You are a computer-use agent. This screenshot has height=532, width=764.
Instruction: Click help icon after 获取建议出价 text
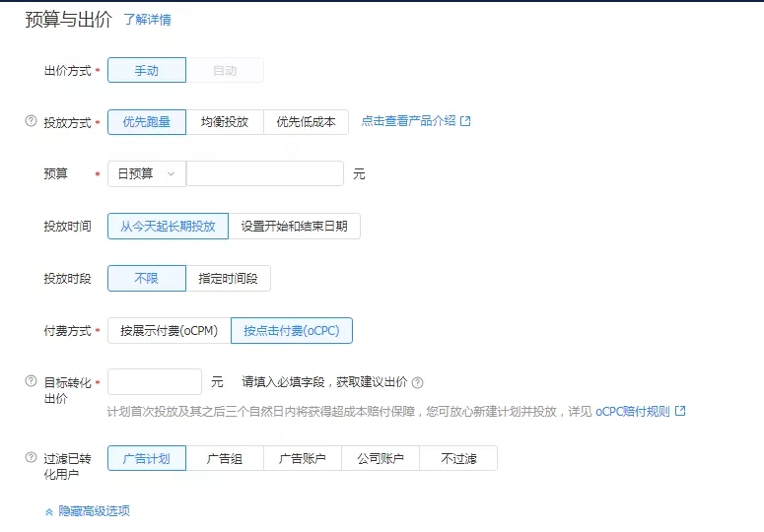[x=418, y=383]
